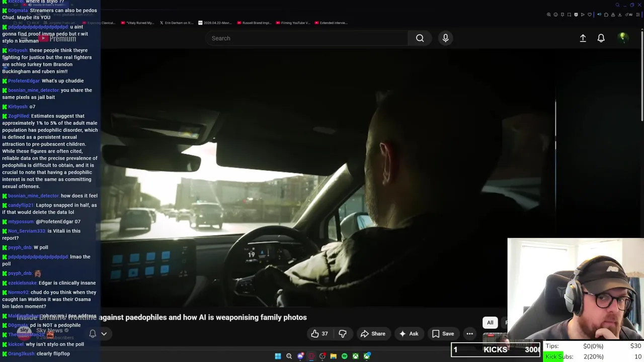Image resolution: width=644 pixels, height=362 pixels.
Task: Open the Russell Brand Impl bookmark
Action: pyautogui.click(x=254, y=23)
